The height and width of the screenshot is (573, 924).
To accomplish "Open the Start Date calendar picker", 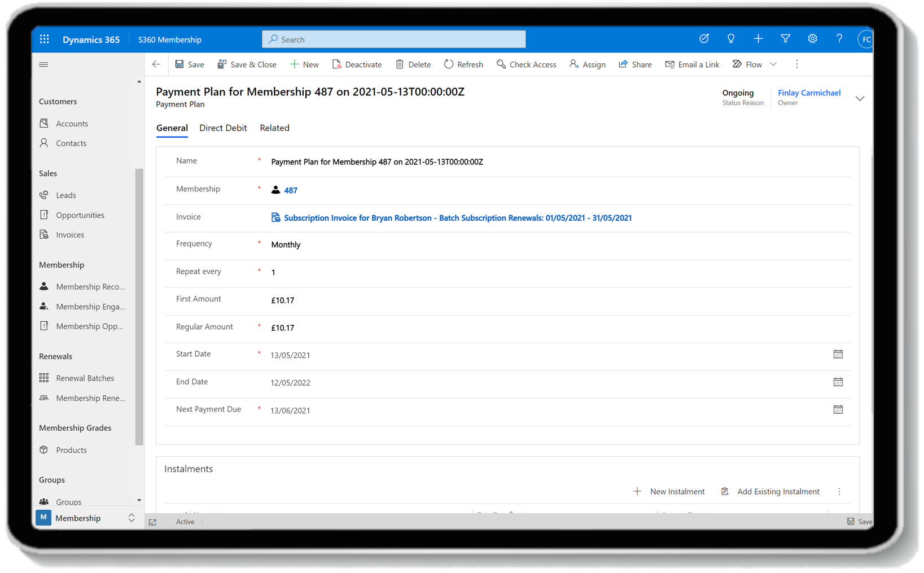I will pyautogui.click(x=838, y=355).
